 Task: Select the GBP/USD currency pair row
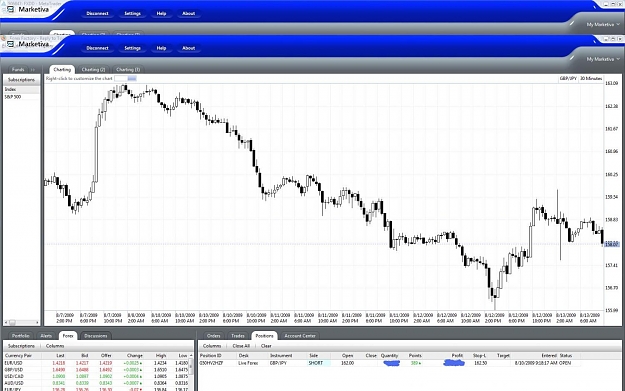pyautogui.click(x=96, y=369)
